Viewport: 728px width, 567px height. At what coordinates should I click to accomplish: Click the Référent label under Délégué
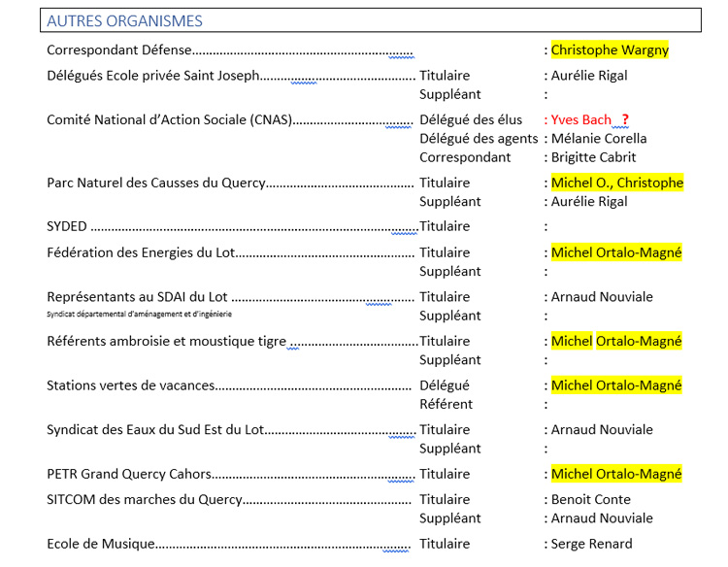point(446,405)
